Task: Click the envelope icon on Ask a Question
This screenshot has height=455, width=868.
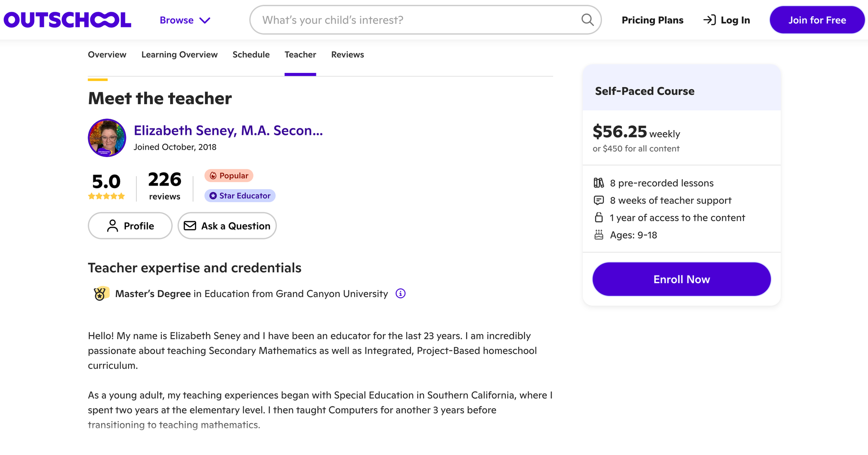Action: point(190,226)
